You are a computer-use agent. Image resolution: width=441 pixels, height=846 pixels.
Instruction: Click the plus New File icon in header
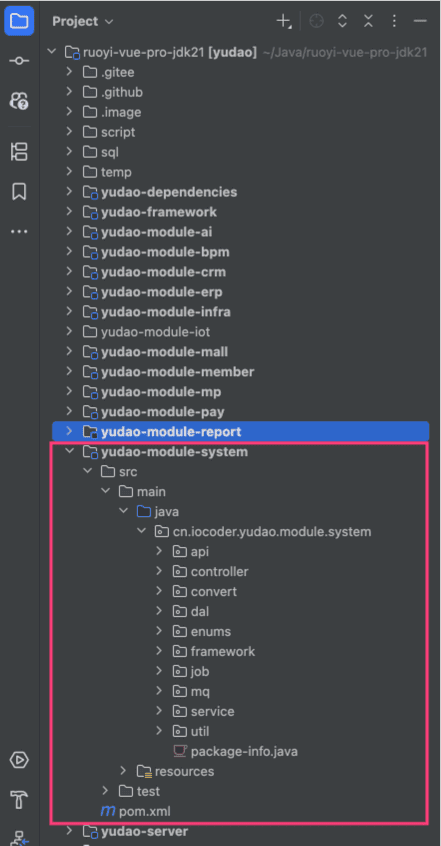(x=283, y=21)
